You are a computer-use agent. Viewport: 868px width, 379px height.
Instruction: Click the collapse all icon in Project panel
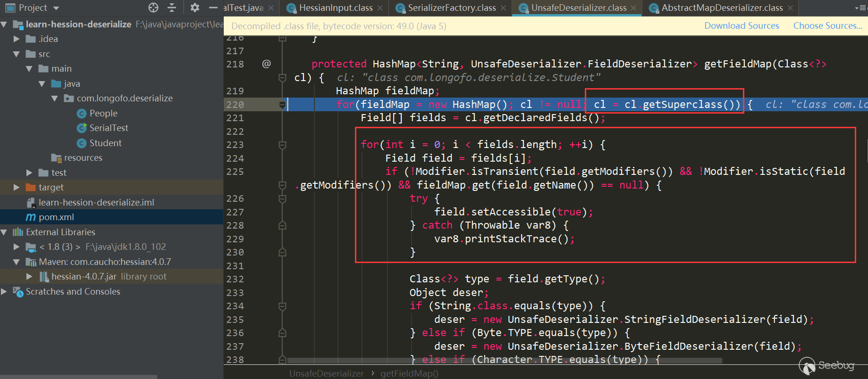[172, 8]
